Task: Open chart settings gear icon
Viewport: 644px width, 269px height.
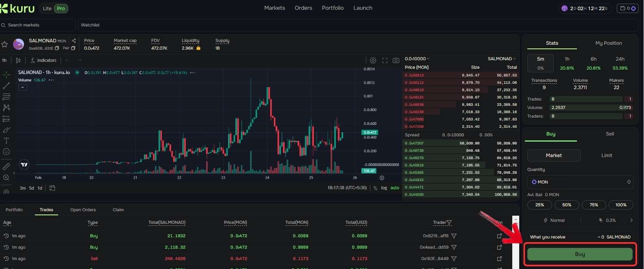Action: [x=373, y=60]
